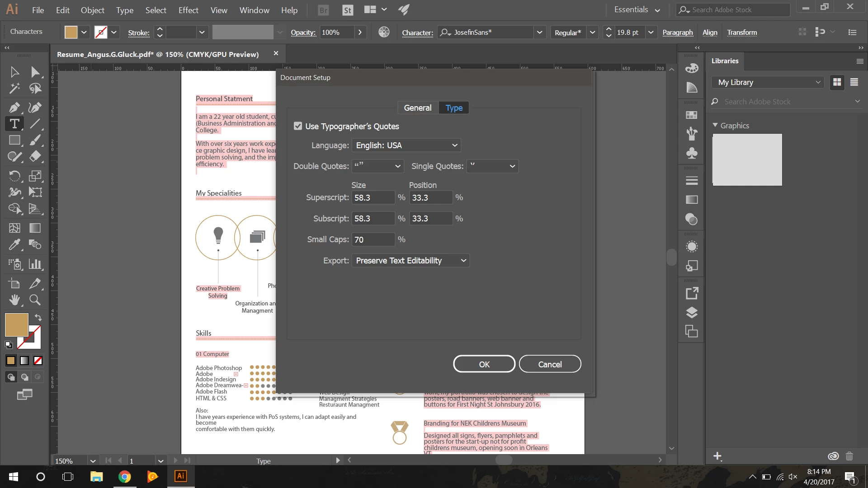This screenshot has width=868, height=488.
Task: Select the Zoom tool
Action: point(35,300)
